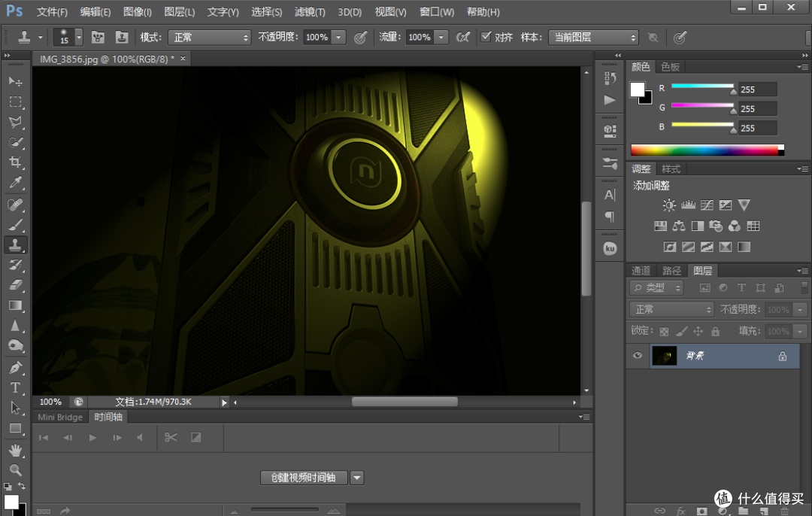Go to first frame in timeline
This screenshot has height=516, width=812.
(x=44, y=438)
